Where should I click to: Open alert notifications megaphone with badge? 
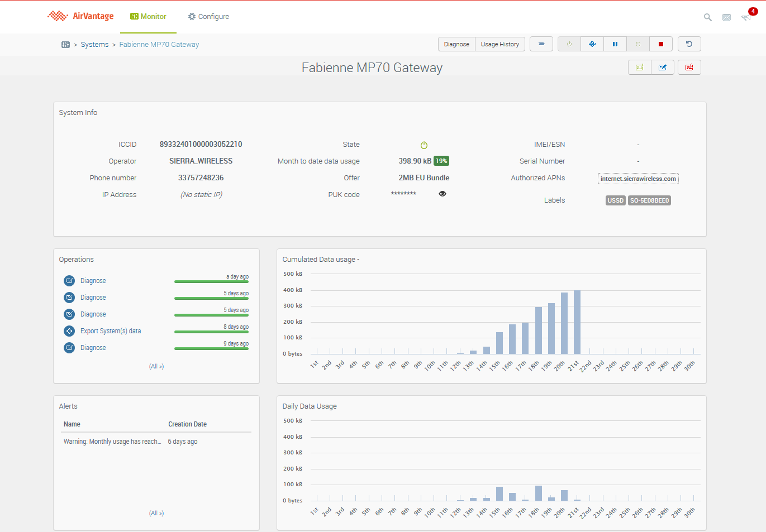[746, 17]
